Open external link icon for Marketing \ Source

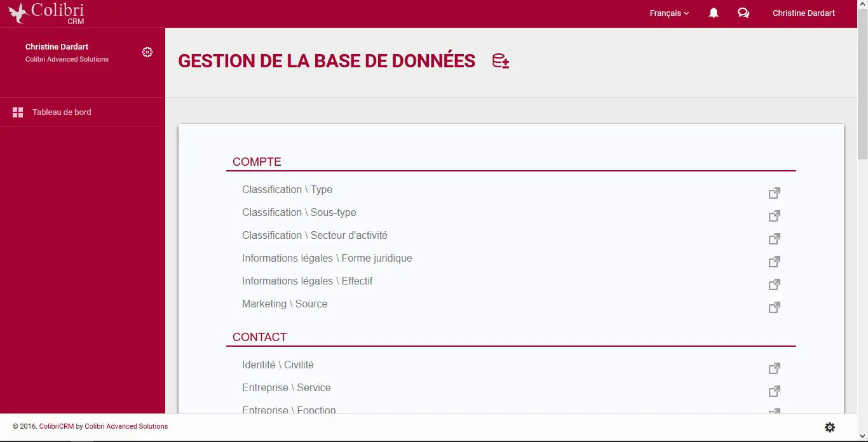click(x=775, y=307)
